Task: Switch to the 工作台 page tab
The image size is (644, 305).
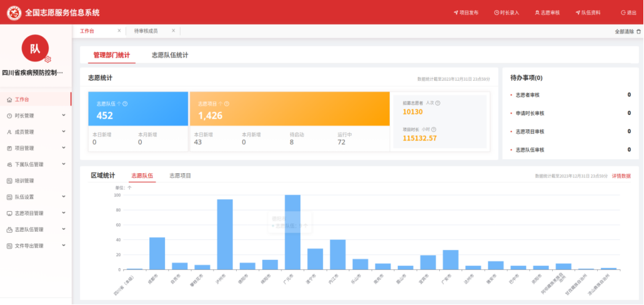Action: [87, 31]
